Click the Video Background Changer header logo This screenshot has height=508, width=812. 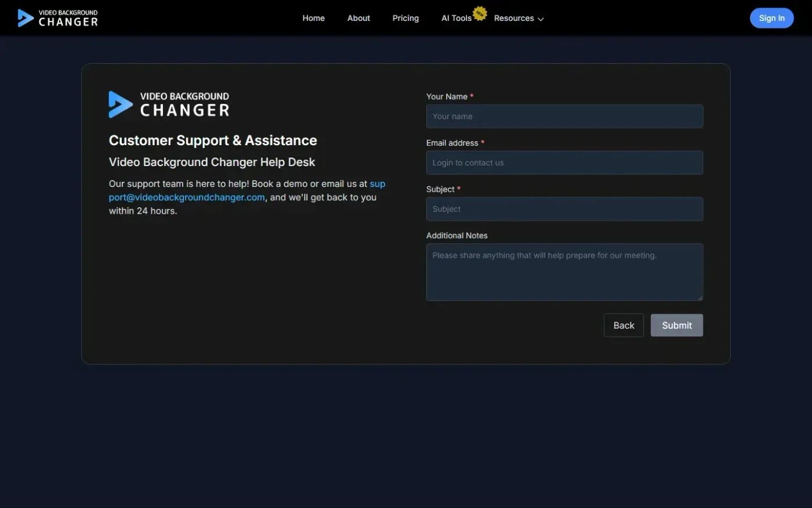[58, 18]
